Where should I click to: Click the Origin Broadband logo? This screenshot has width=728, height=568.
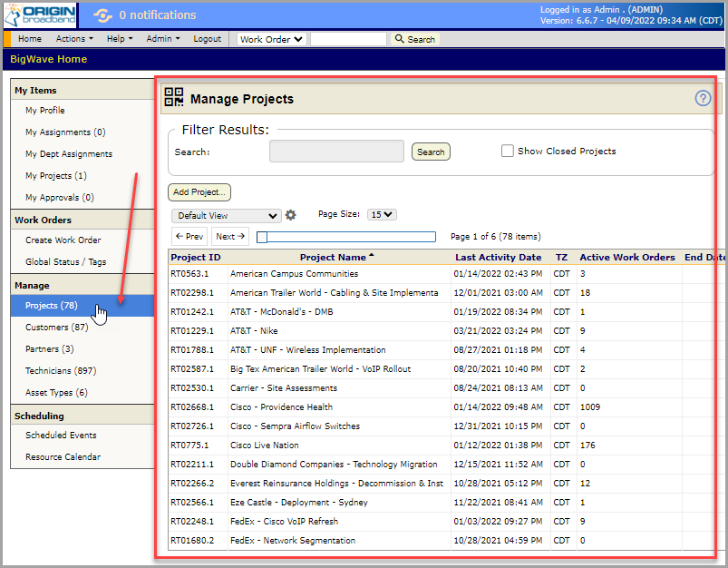point(41,15)
